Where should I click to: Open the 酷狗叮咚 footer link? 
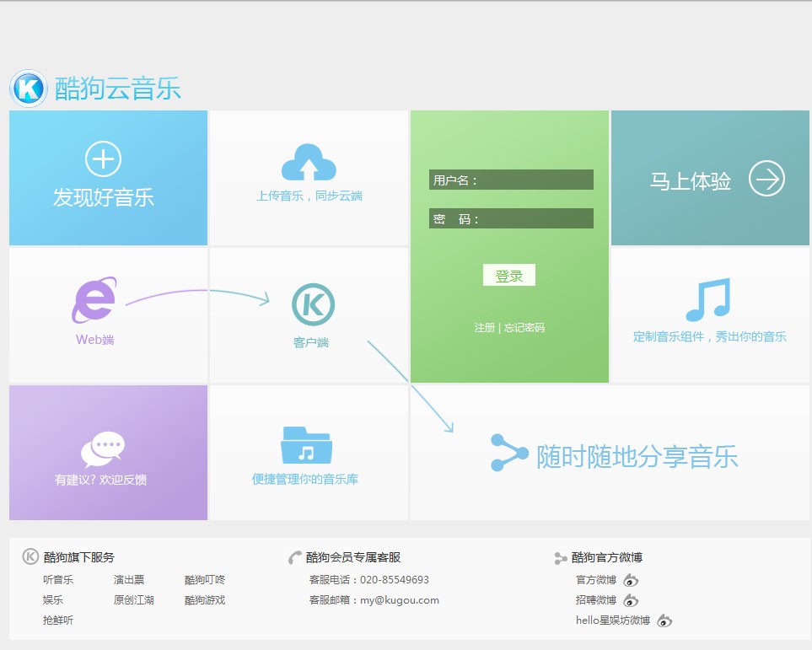click(x=205, y=579)
